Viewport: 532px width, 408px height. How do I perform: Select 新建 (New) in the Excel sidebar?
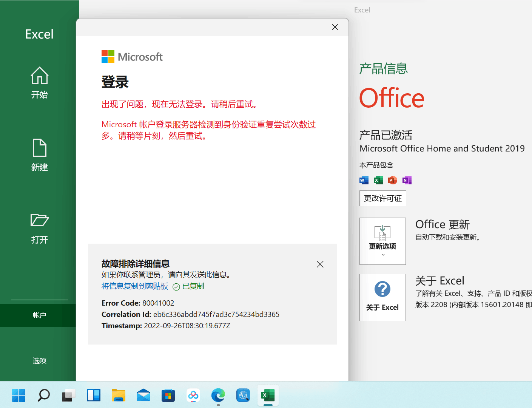pyautogui.click(x=39, y=155)
